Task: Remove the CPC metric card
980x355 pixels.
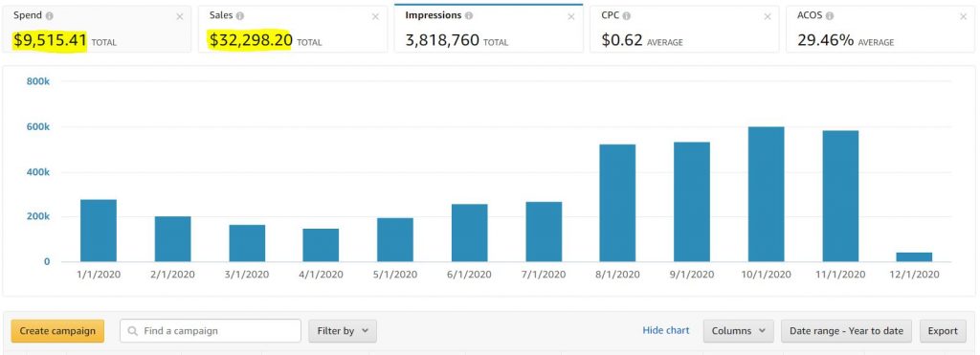Action: 768,17
